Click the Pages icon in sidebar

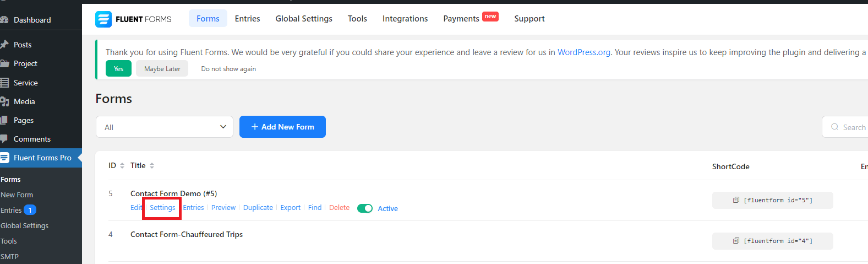pyautogui.click(x=4, y=120)
